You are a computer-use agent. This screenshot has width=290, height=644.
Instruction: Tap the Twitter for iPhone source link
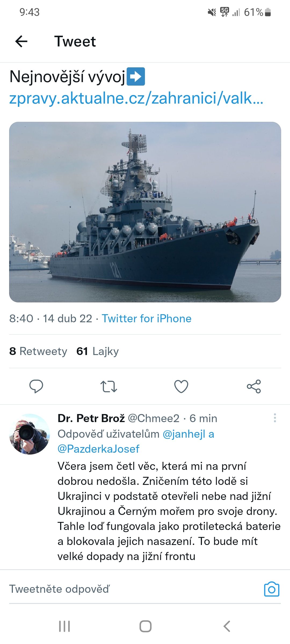(x=146, y=319)
